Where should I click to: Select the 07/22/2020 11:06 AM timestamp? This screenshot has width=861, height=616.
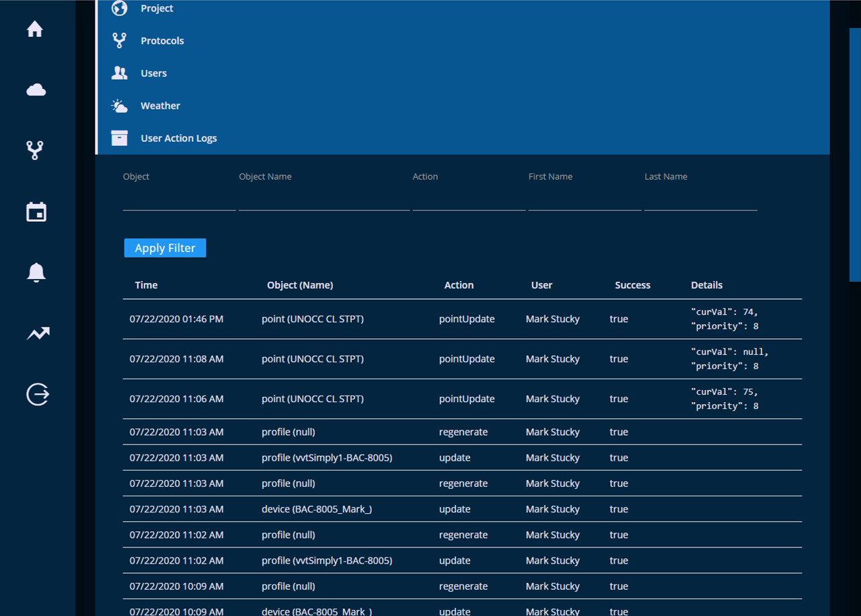(x=176, y=399)
